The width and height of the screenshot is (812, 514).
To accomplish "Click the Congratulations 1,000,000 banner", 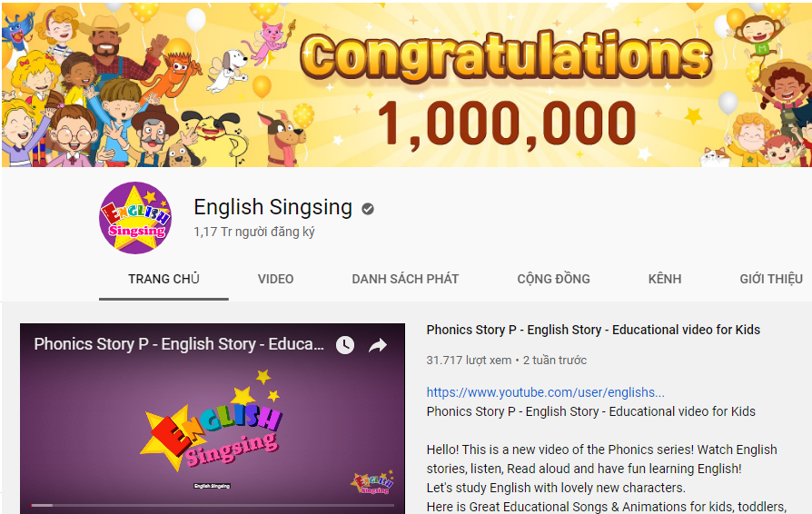I will [x=406, y=84].
